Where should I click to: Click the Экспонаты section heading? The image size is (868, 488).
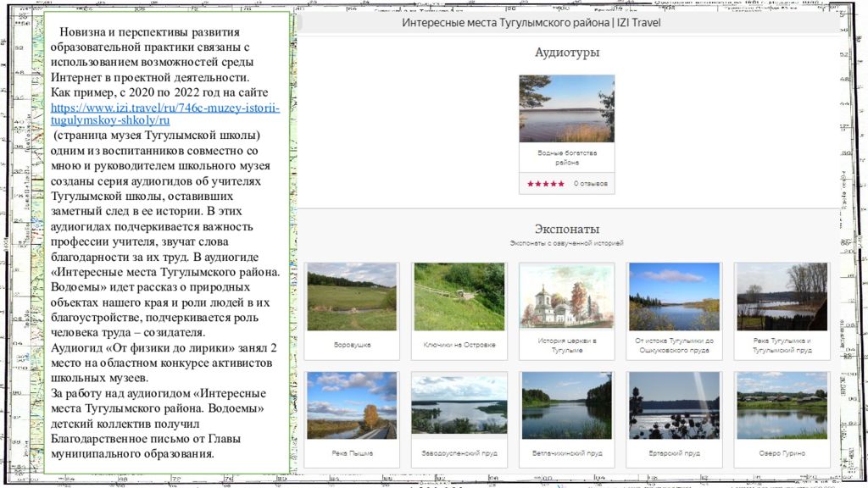[x=566, y=230]
